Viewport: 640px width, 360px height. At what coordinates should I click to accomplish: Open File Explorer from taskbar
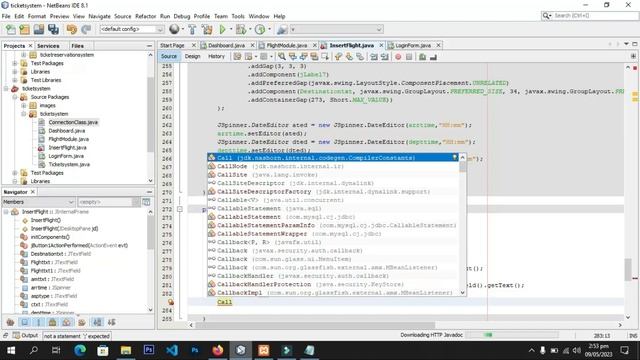tap(126, 350)
